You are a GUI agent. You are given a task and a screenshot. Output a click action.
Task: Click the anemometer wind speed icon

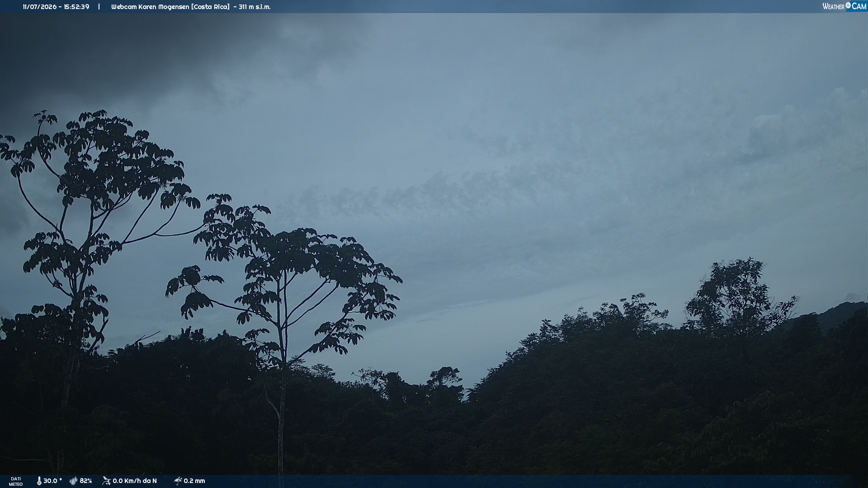coord(106,481)
